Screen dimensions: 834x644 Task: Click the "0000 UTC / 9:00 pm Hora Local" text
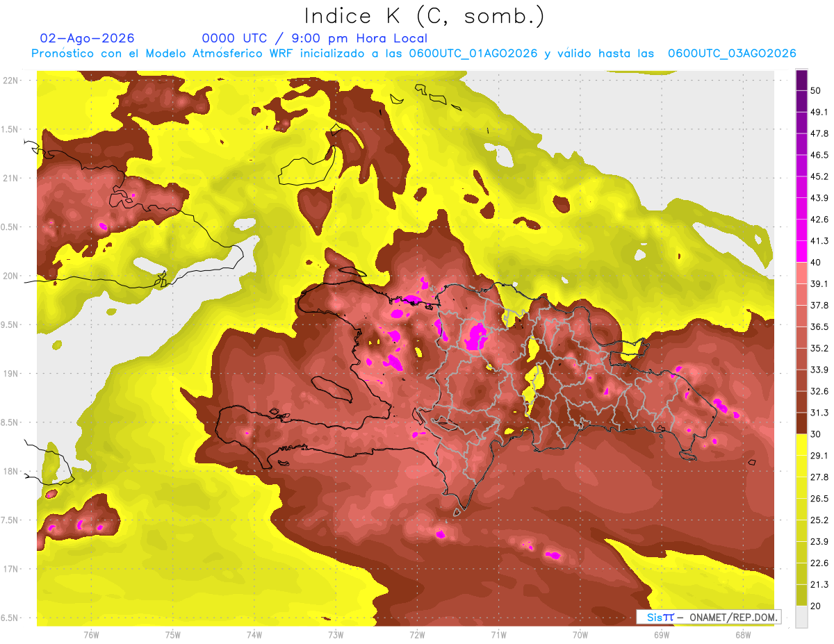pyautogui.click(x=315, y=39)
